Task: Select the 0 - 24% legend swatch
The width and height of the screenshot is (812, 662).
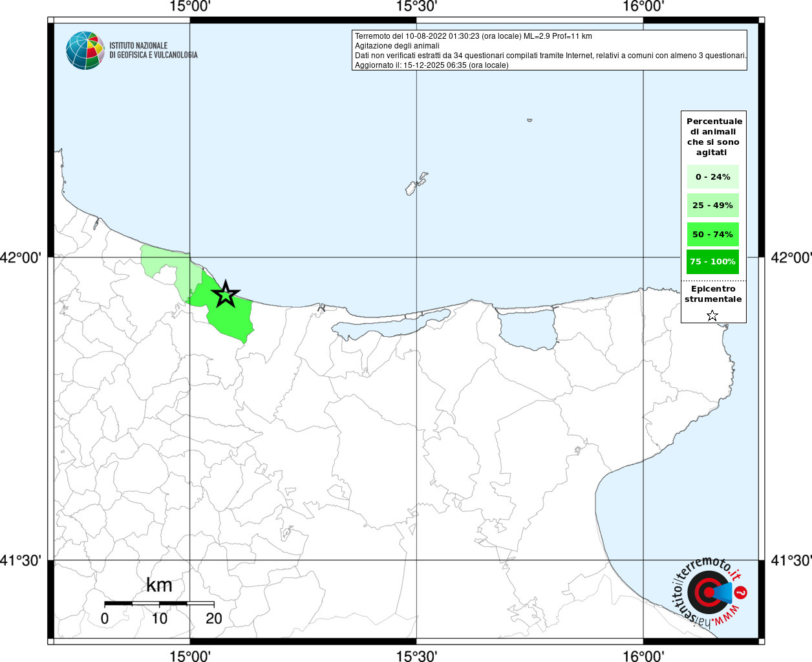Action: (713, 176)
